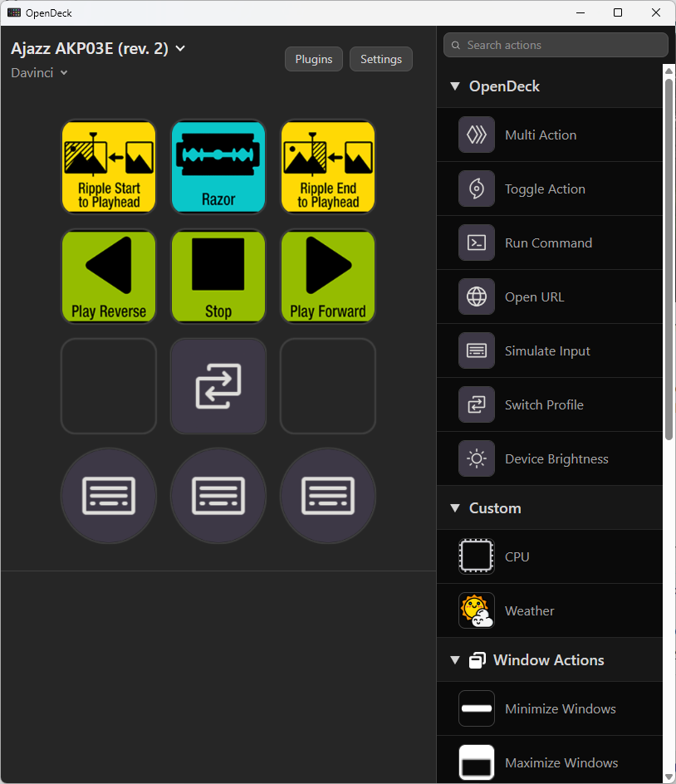The height and width of the screenshot is (784, 676).
Task: Click the Simulate Input icon
Action: point(477,350)
